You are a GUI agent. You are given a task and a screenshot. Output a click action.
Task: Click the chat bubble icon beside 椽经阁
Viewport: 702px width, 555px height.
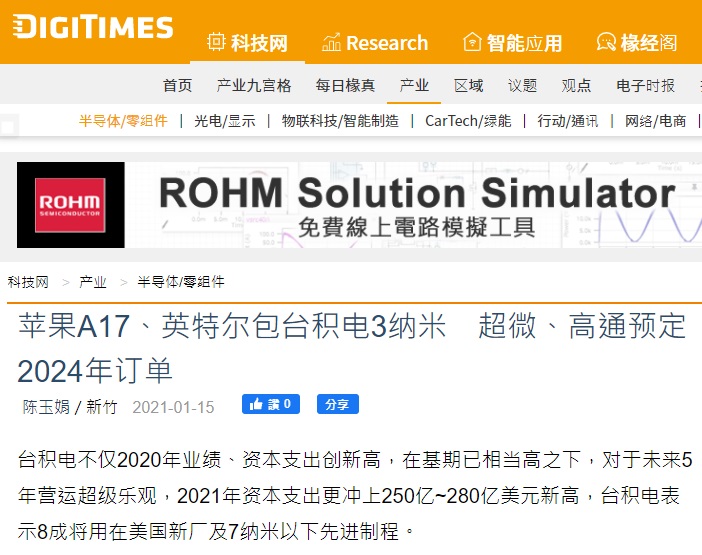coord(606,42)
